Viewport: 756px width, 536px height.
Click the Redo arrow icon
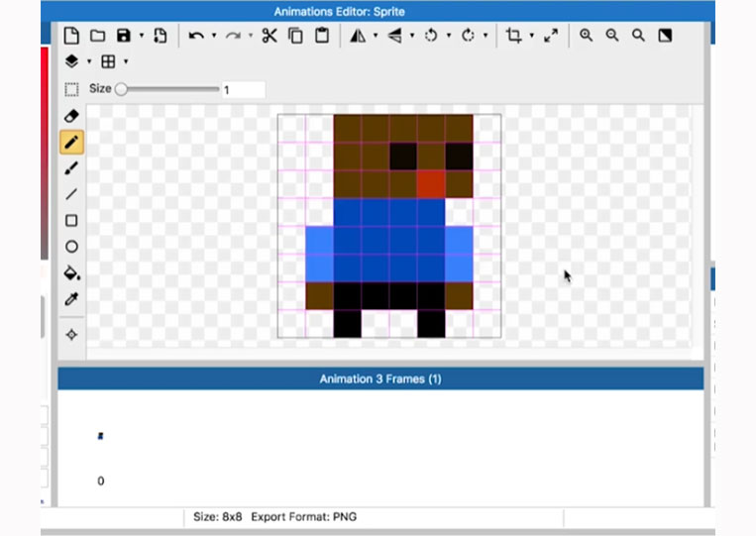tap(234, 36)
